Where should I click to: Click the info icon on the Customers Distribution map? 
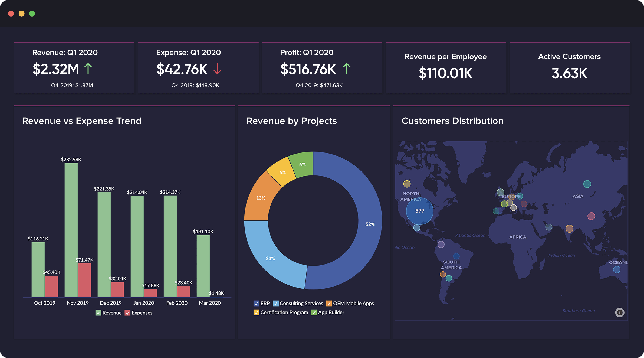tap(620, 313)
